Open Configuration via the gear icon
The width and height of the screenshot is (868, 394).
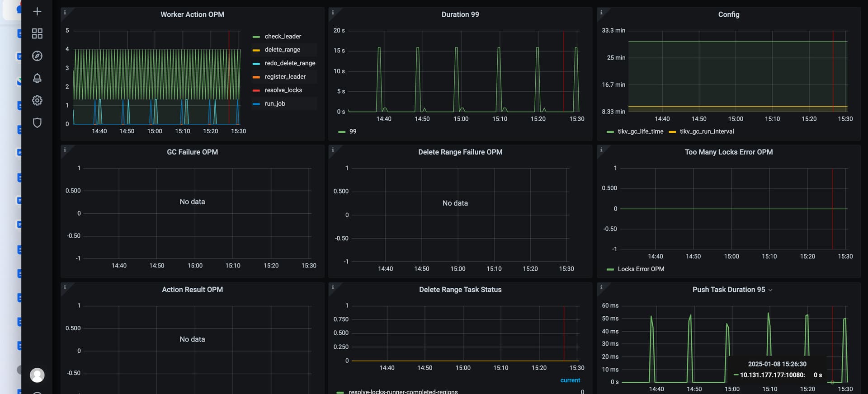37,100
